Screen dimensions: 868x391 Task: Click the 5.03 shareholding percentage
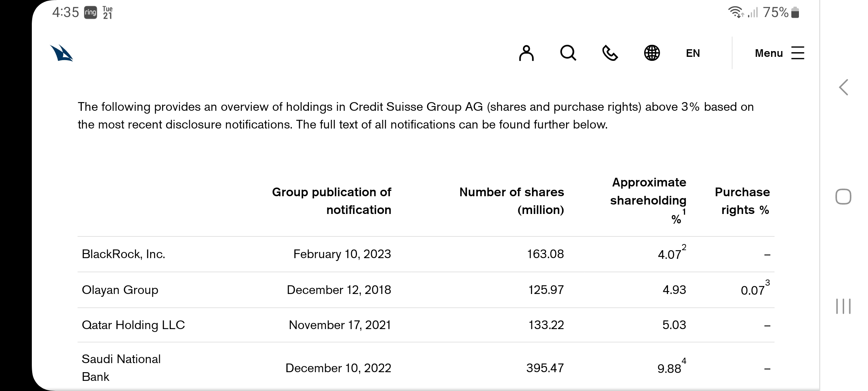pos(674,325)
